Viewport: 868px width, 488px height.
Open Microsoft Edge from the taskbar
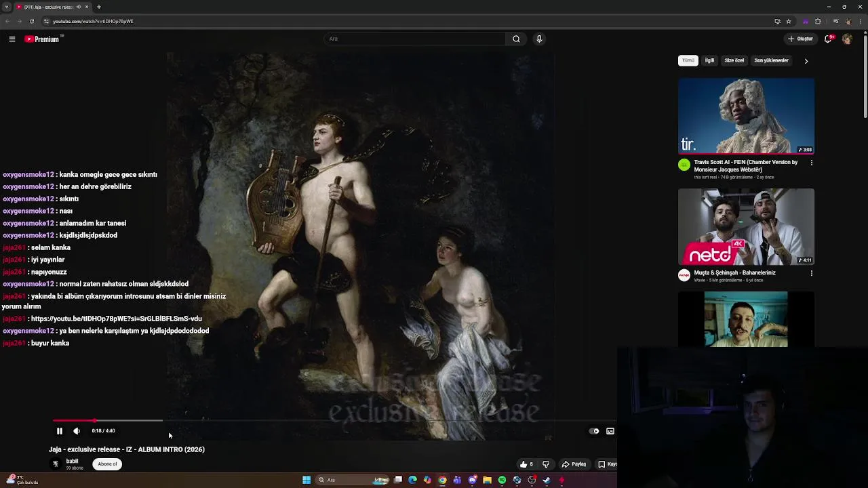[x=412, y=480]
